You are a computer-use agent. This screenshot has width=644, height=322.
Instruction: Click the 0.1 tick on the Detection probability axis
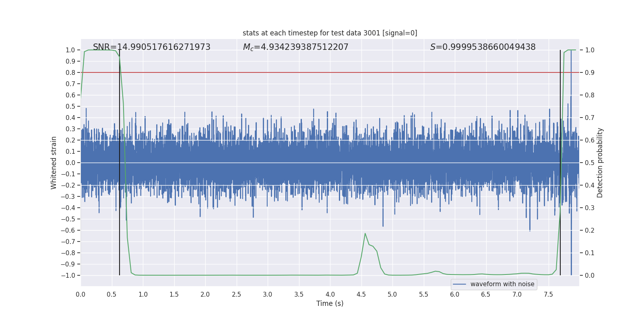click(590, 253)
